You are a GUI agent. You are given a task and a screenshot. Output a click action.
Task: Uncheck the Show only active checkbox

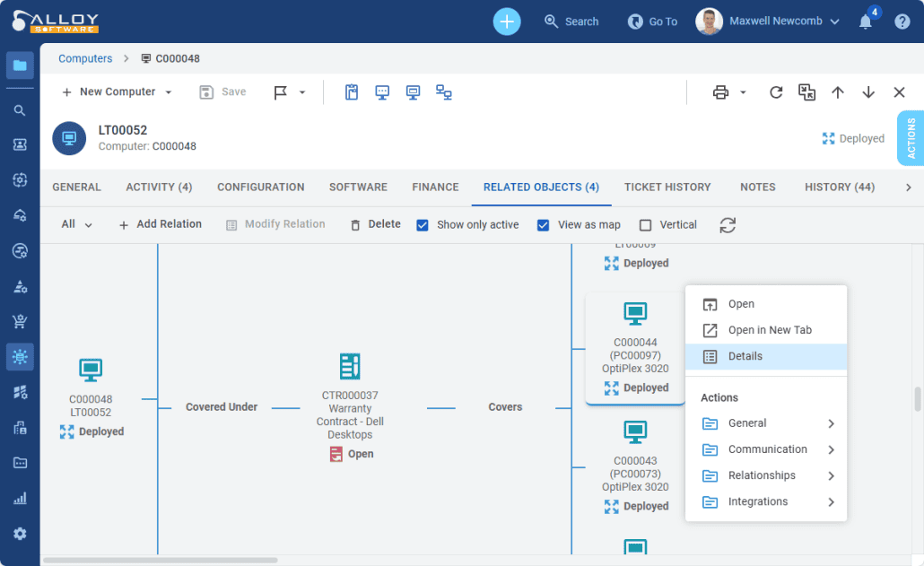(x=423, y=224)
